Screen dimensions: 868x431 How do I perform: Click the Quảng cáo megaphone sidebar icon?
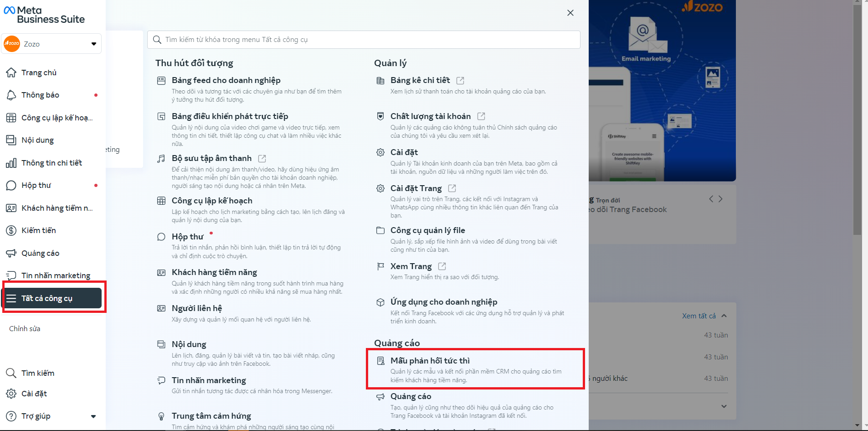11,253
